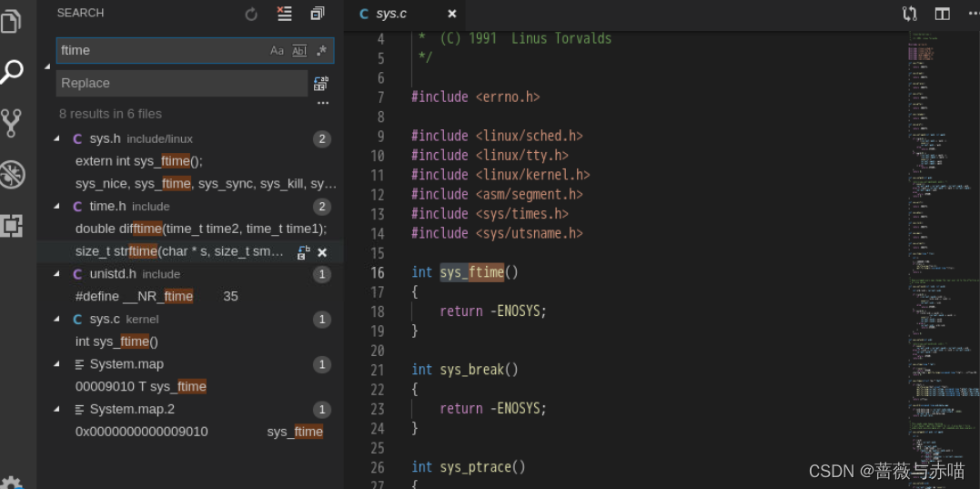Open result 'double difftime(time_t time2'
980x489 pixels.
pos(201,229)
